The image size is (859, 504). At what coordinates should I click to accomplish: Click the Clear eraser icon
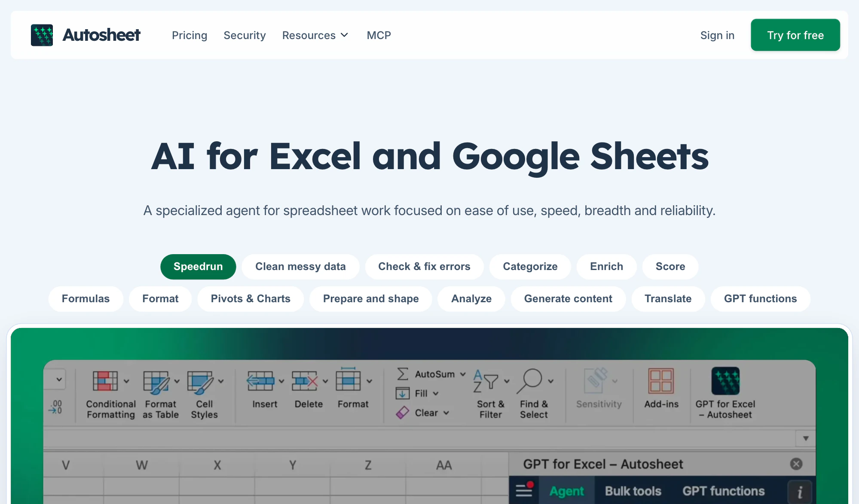pyautogui.click(x=403, y=413)
